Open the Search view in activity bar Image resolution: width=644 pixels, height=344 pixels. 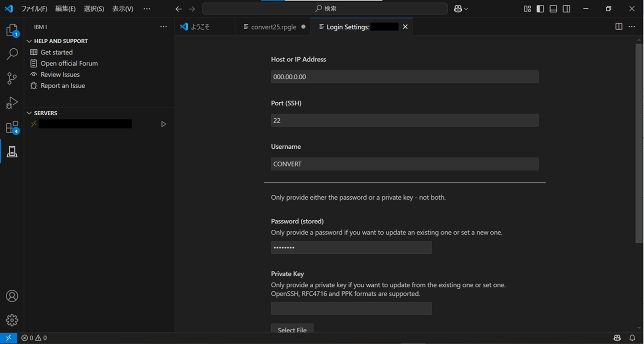point(12,54)
